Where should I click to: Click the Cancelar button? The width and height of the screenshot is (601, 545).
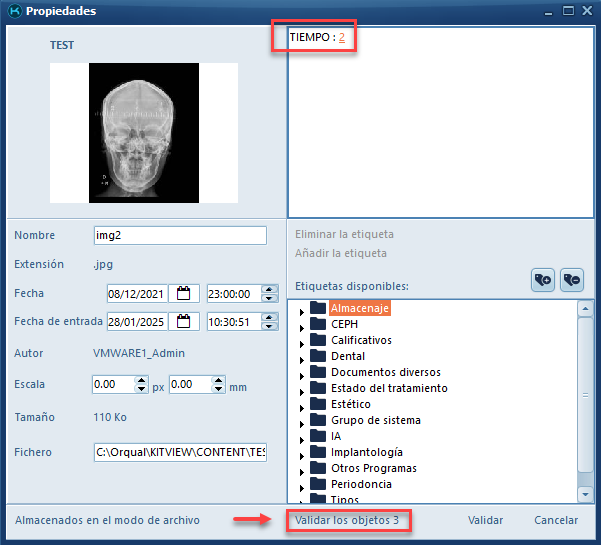[x=556, y=520]
